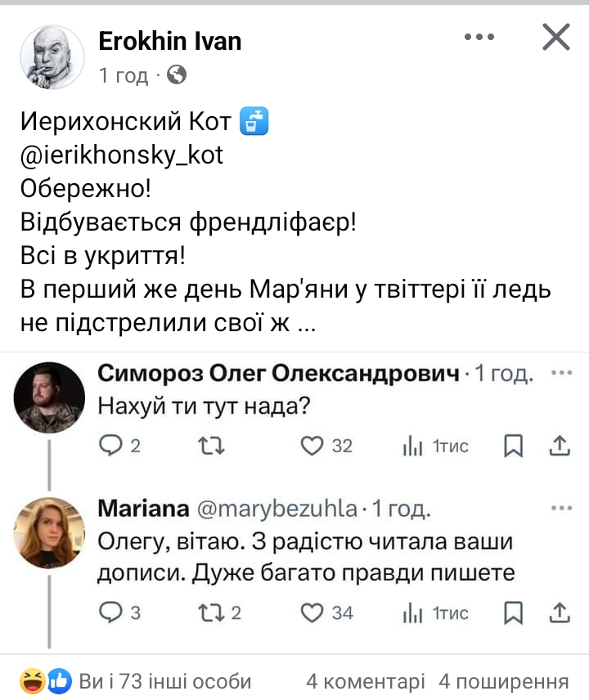Screen dimensions: 589x700
Task: Click the reply icon on Симороз's tweet
Action: coord(110,445)
